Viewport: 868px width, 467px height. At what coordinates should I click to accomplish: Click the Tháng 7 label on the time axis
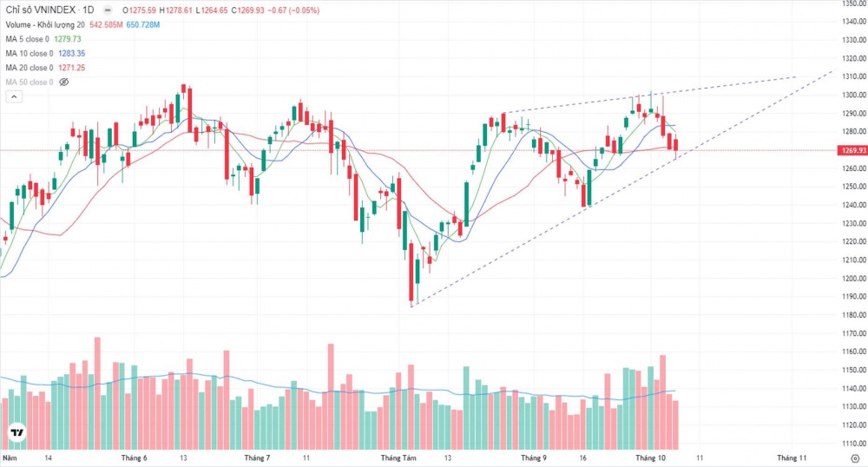click(x=257, y=457)
